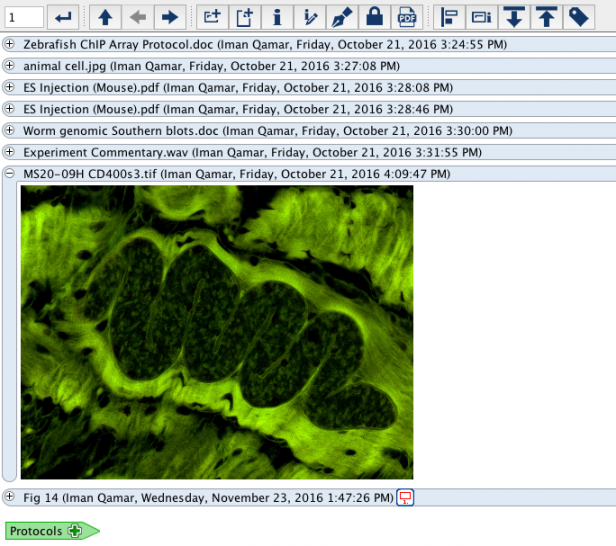Select the 'Worm genomic Southern blots.doc' title text
This screenshot has width=616, height=546.
[x=121, y=131]
